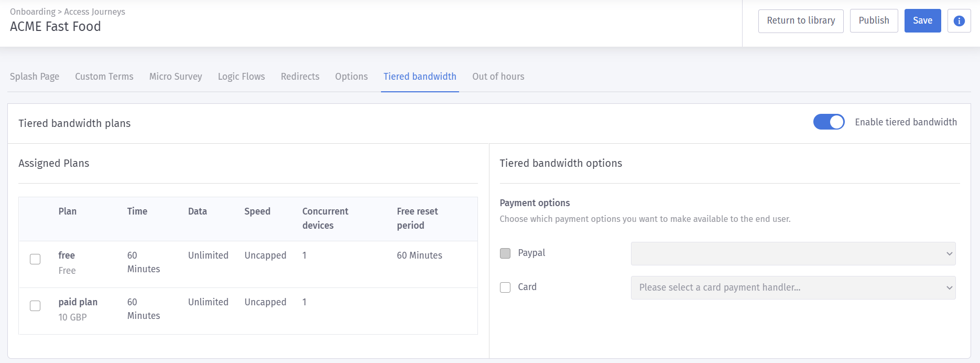Open the Custom Terms tab
This screenshot has height=363, width=980.
point(104,77)
